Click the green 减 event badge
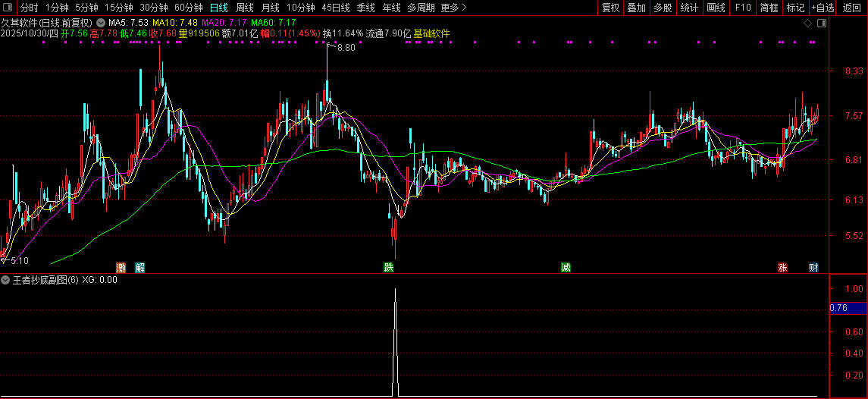This screenshot has width=868, height=399. coord(566,268)
